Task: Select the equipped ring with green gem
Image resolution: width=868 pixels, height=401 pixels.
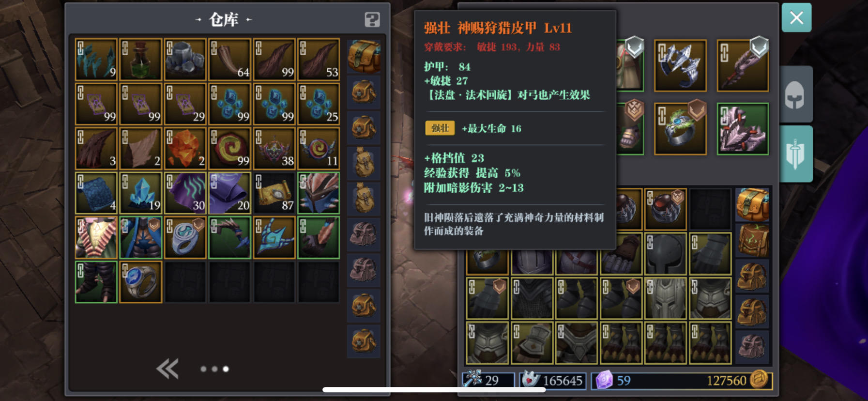Action: pos(680,129)
